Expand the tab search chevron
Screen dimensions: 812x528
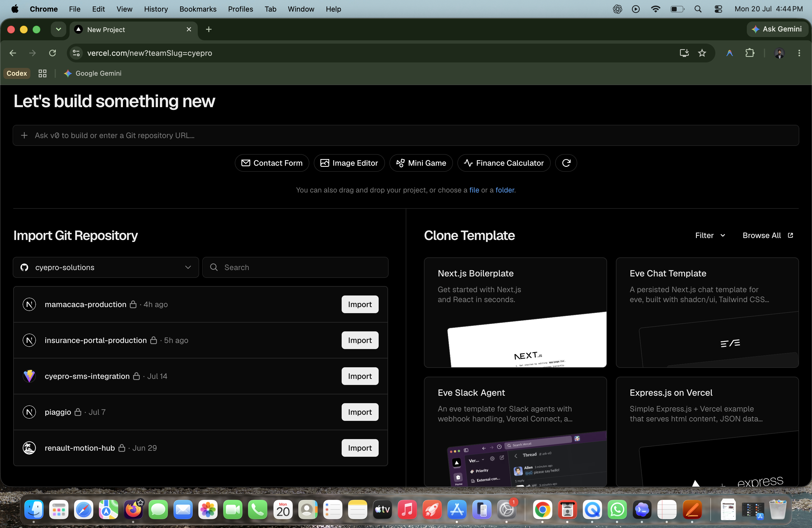coord(58,29)
